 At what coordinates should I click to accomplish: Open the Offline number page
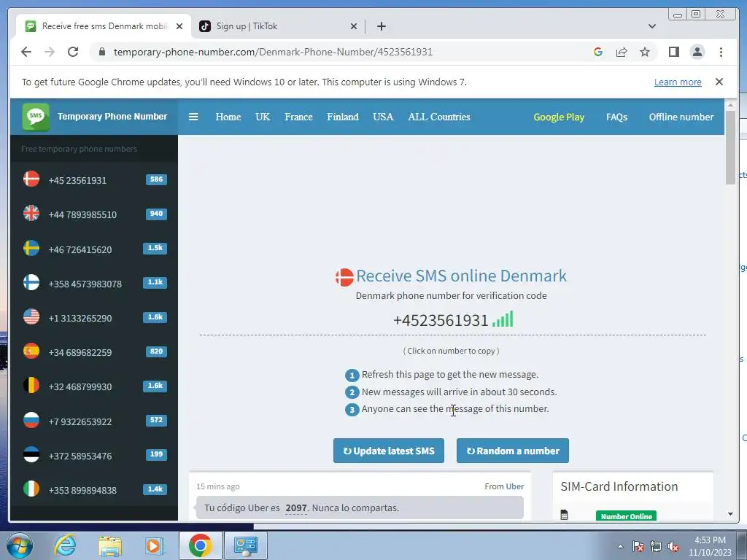pos(681,117)
